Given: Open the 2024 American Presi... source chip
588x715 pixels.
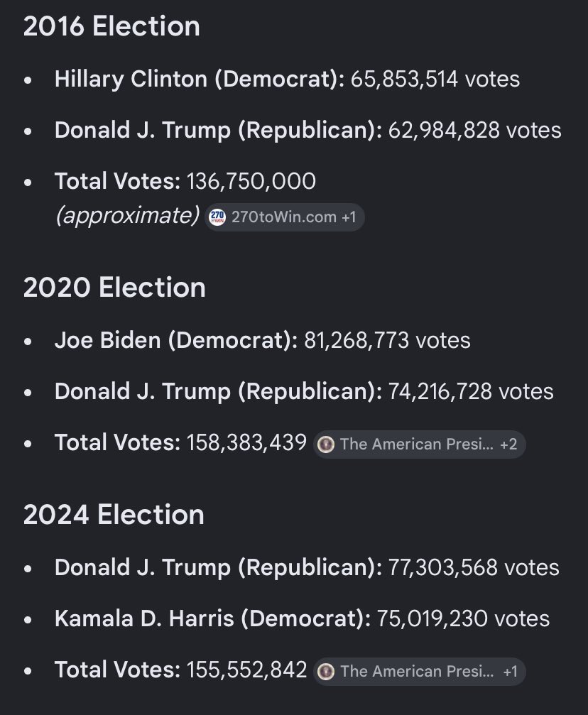Looking at the screenshot, I should click(419, 671).
